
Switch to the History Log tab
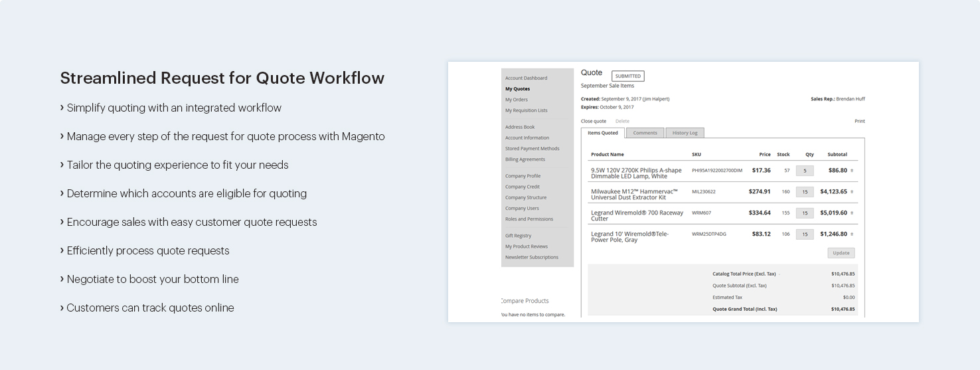point(685,133)
